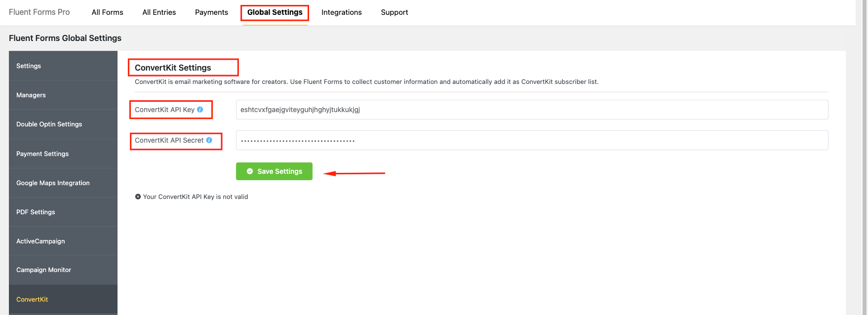
Task: Click the ConvertKit API Key input field
Action: (531, 110)
